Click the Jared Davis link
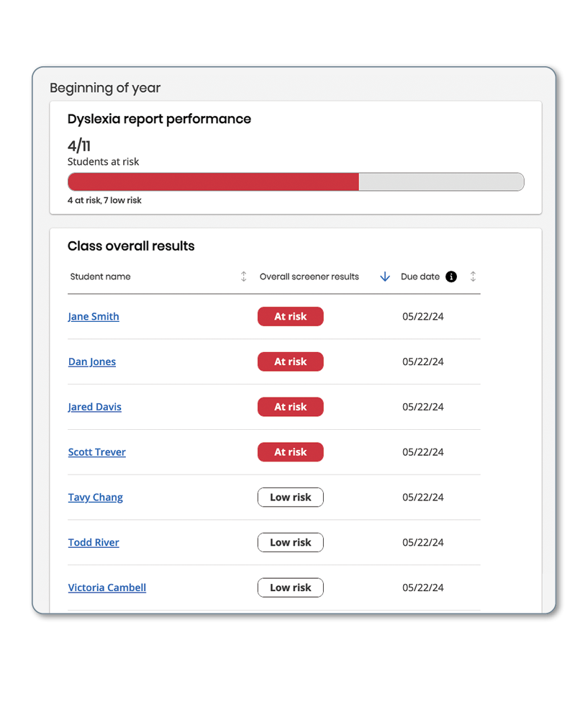This screenshot has width=588, height=720. point(95,408)
